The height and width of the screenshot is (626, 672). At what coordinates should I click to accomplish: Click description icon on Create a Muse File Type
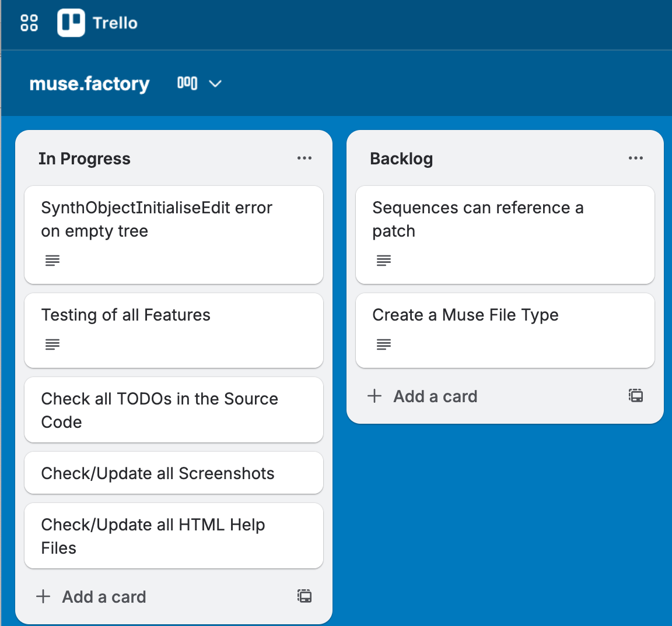[x=384, y=344]
